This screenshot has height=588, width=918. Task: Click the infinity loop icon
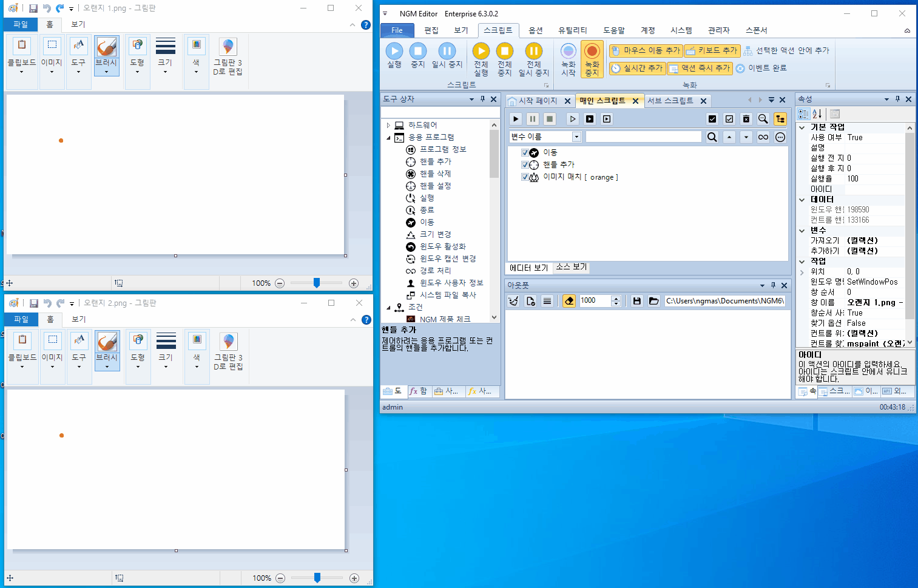pos(763,137)
